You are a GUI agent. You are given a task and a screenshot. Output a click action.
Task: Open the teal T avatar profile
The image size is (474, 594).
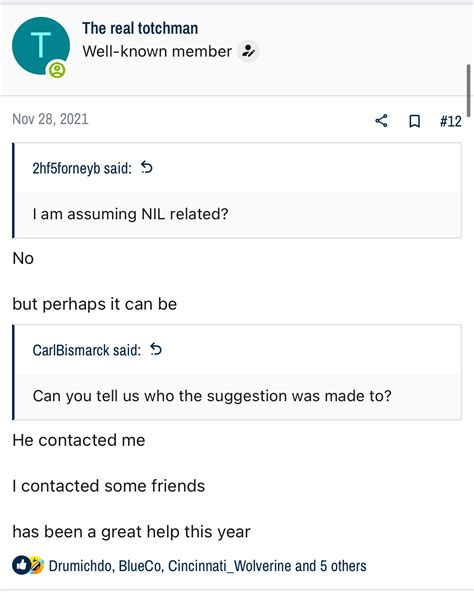pos(41,46)
